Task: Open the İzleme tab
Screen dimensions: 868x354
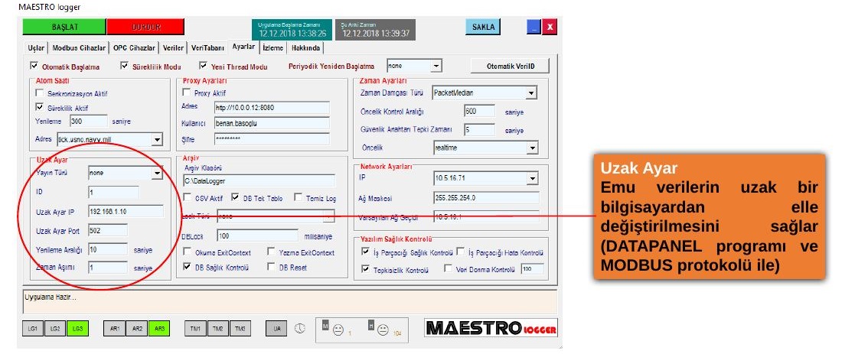Action: (273, 47)
